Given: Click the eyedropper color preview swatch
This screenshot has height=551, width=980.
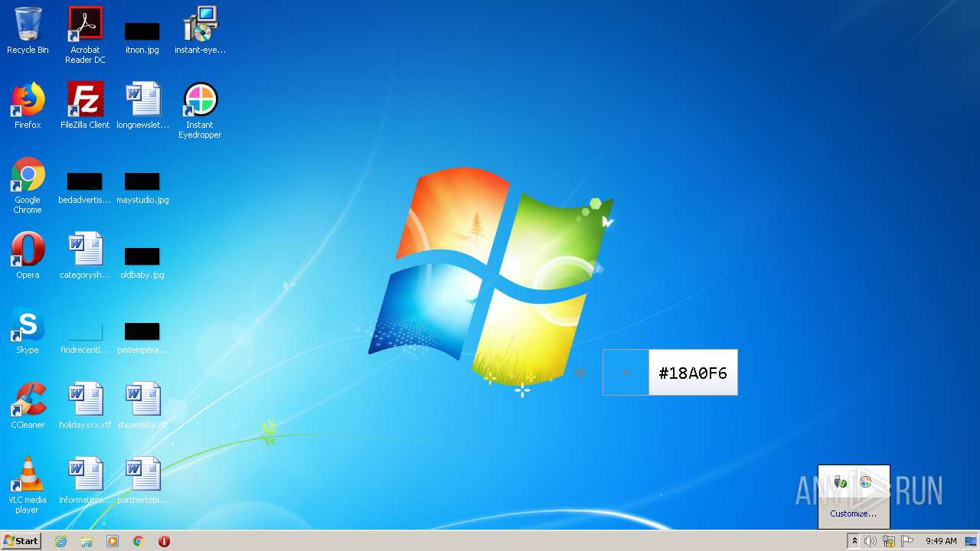Looking at the screenshot, I should [626, 373].
